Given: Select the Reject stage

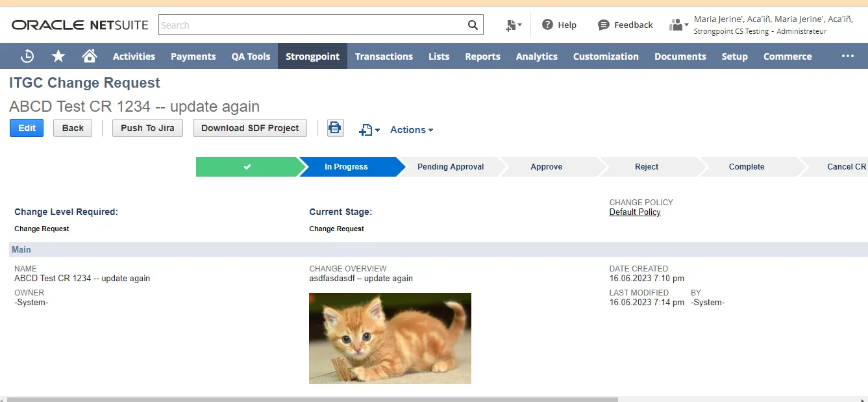Looking at the screenshot, I should point(647,167).
